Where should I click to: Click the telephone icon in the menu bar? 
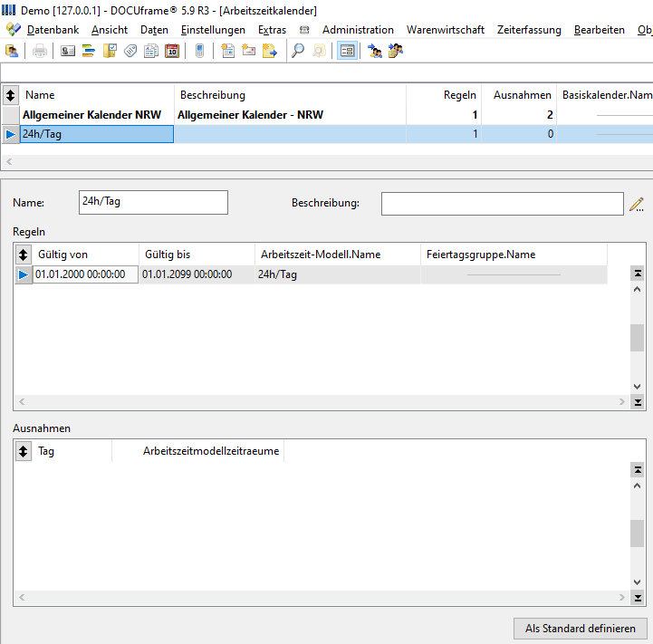[x=304, y=30]
